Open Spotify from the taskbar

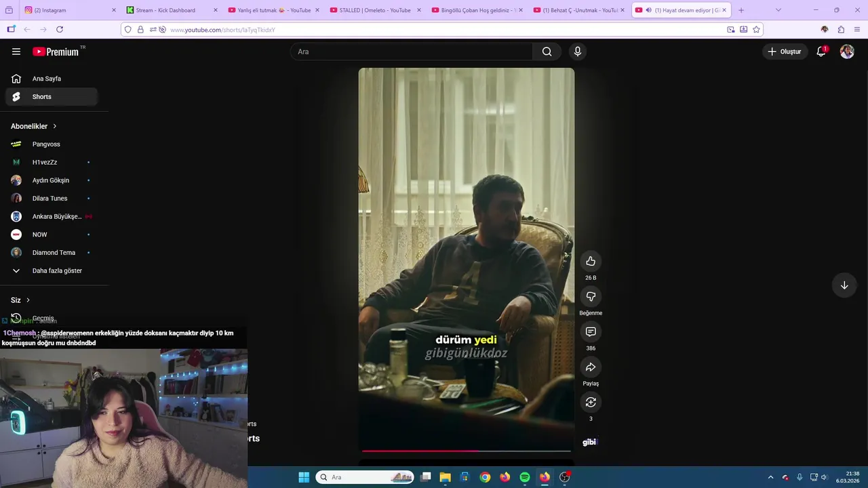[x=525, y=477]
